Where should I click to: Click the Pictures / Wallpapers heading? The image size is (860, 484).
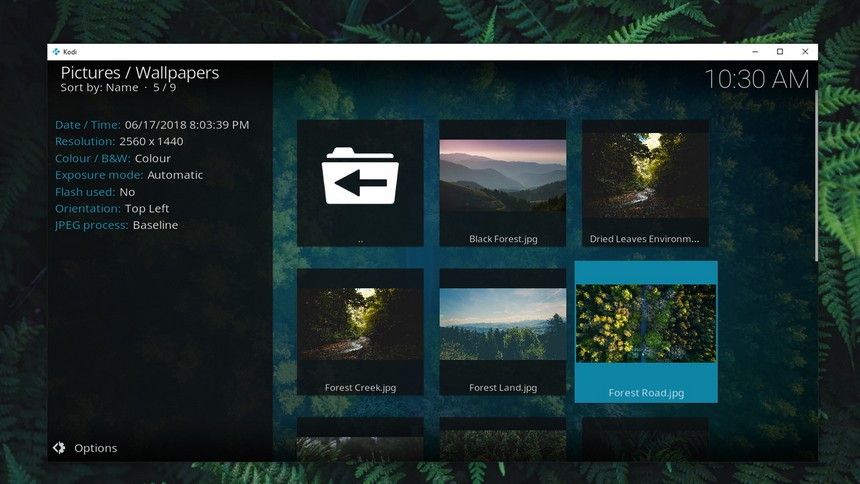(140, 73)
